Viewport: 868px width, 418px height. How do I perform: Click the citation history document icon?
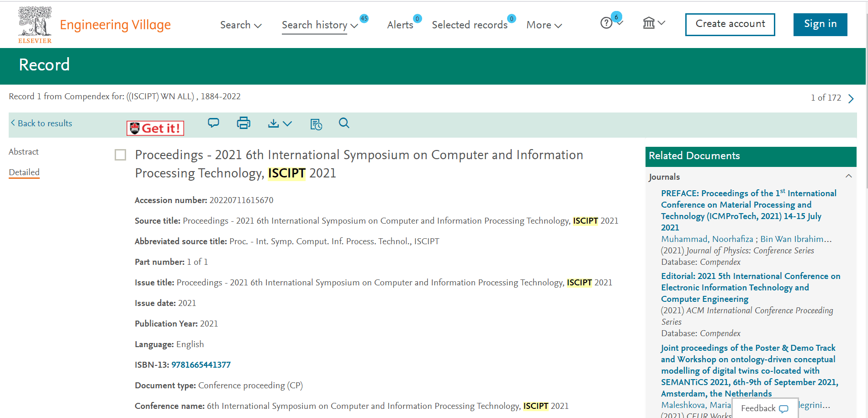click(316, 124)
